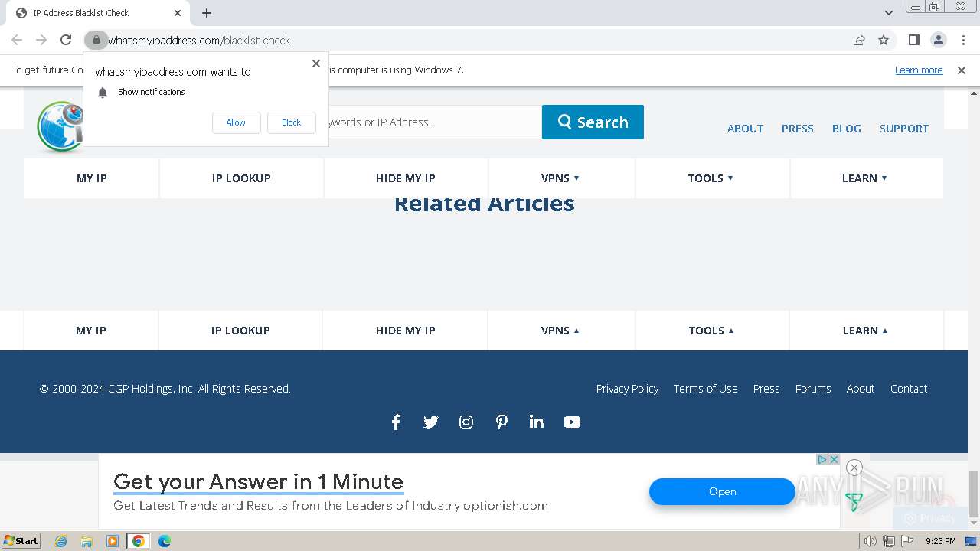Go back with the browser back arrow
Viewport: 980px width, 551px height.
pos(17,40)
